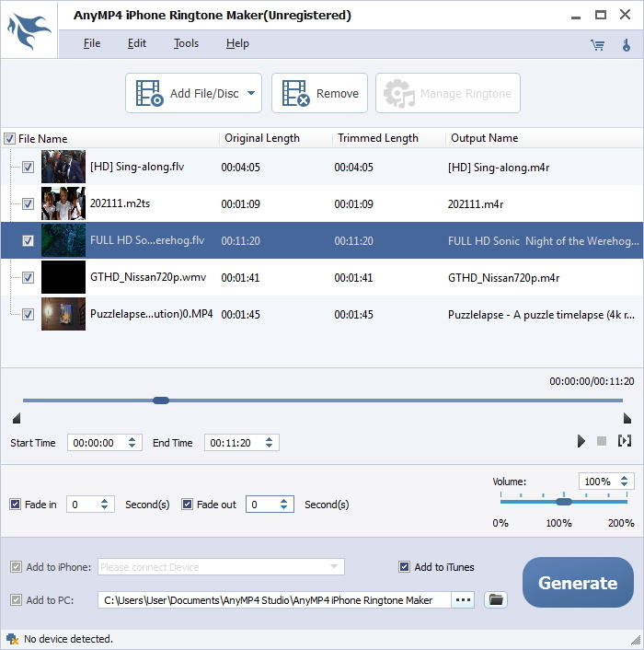Click the play trimmed segment bracket icon

(x=625, y=440)
